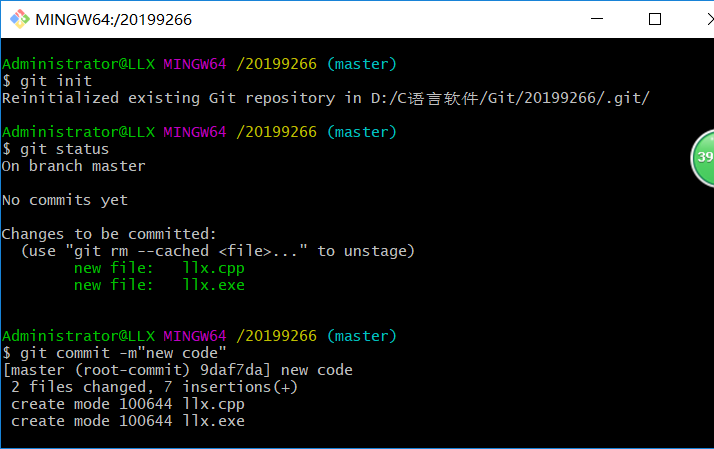The width and height of the screenshot is (714, 449).
Task: Click the green floating 39 badge
Action: point(703,158)
